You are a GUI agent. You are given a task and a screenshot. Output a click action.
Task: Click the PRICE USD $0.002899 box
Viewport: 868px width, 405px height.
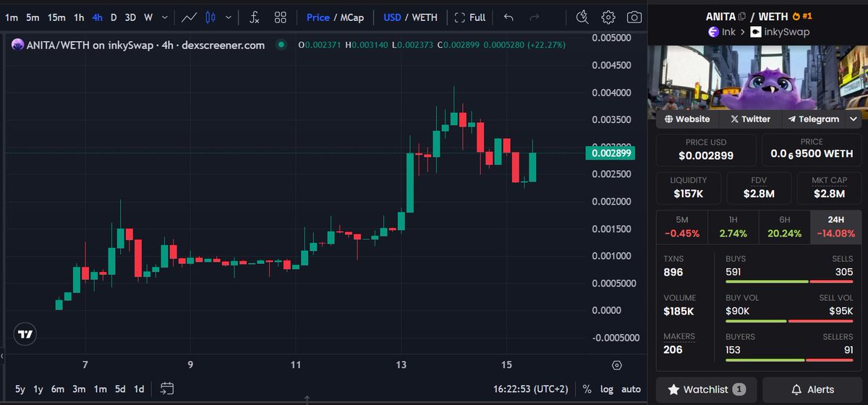pyautogui.click(x=706, y=150)
